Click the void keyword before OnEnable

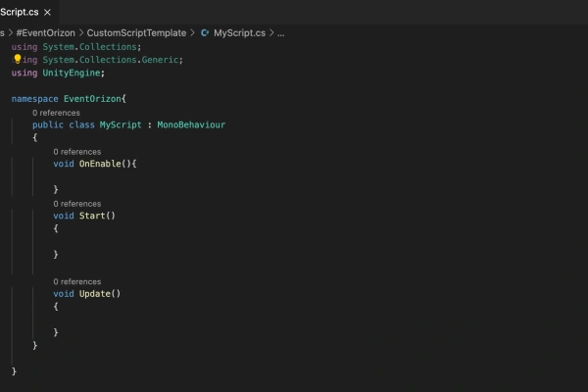64,164
